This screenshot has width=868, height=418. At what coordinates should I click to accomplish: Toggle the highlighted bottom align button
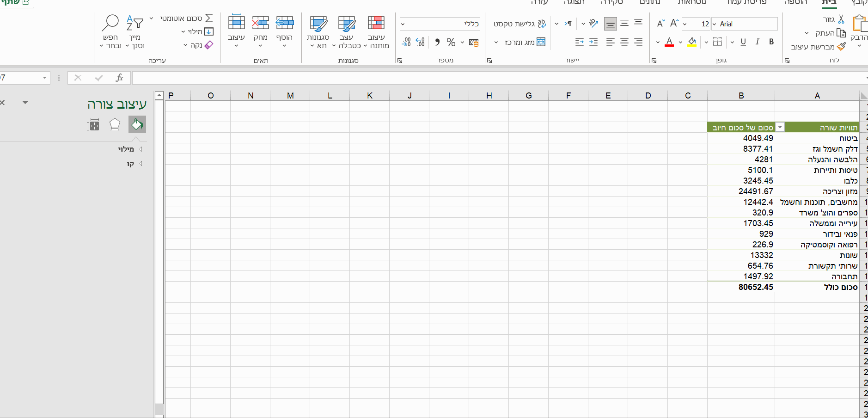click(x=611, y=24)
